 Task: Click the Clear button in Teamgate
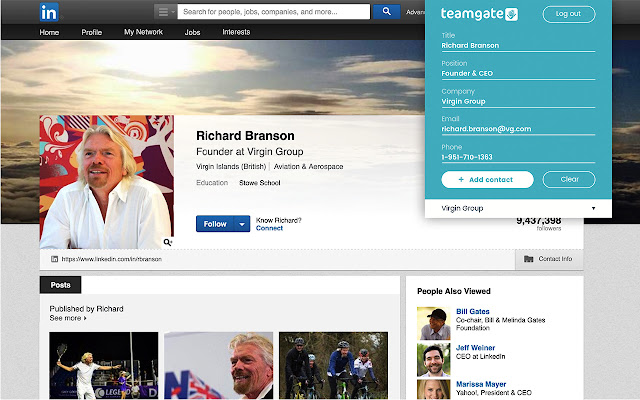click(x=569, y=179)
